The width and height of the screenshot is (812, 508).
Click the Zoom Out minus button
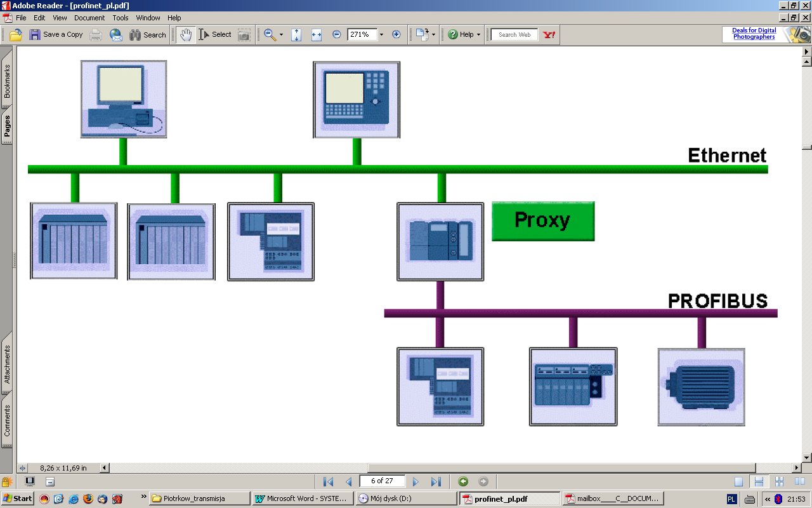click(x=337, y=35)
